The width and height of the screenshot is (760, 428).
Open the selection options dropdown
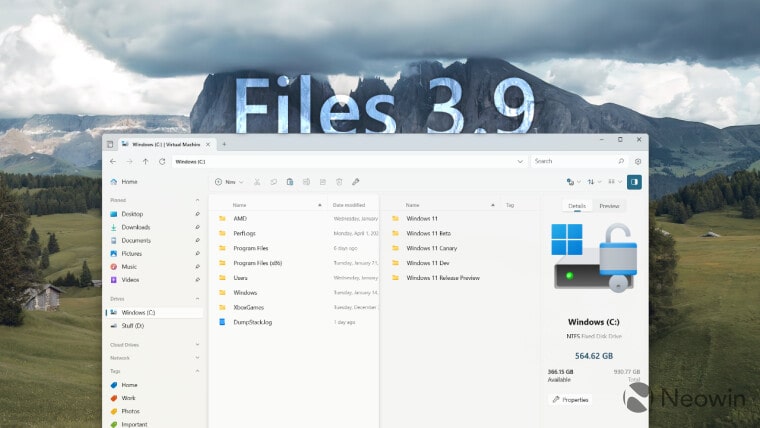coord(573,182)
